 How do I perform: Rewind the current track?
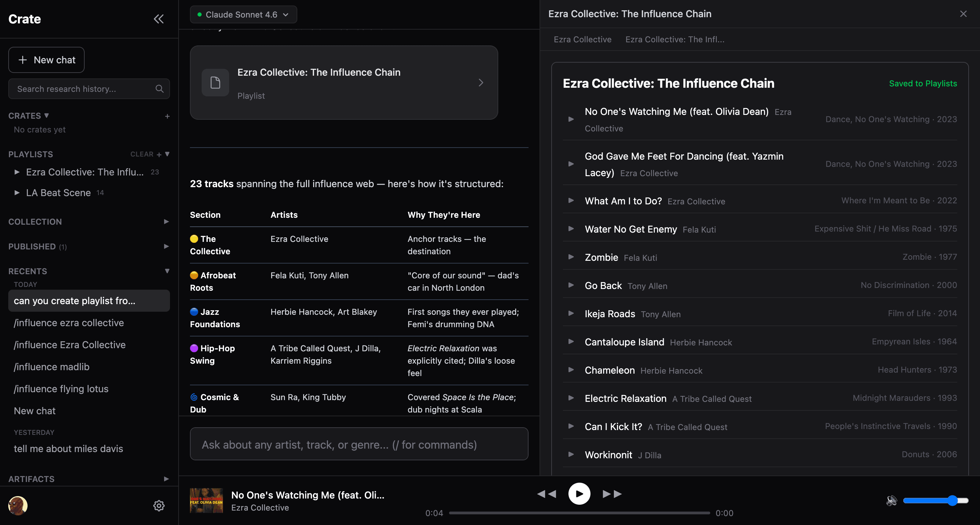click(547, 494)
